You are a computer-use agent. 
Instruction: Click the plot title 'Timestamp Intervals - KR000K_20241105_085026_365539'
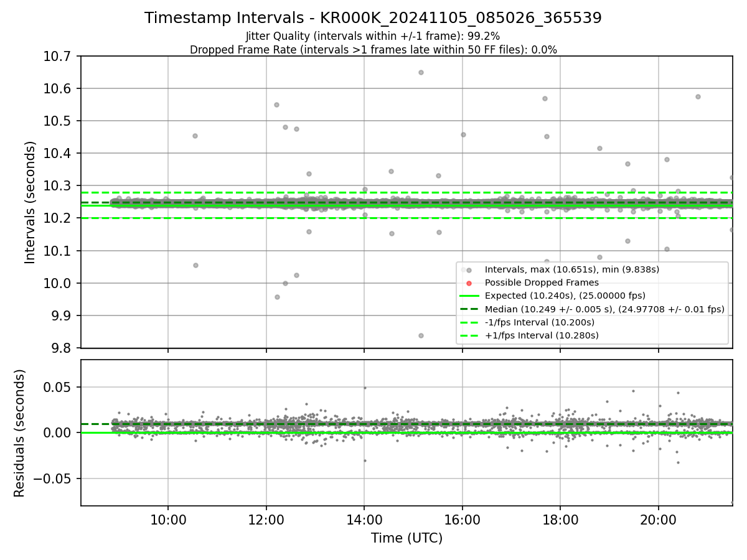[x=373, y=18]
